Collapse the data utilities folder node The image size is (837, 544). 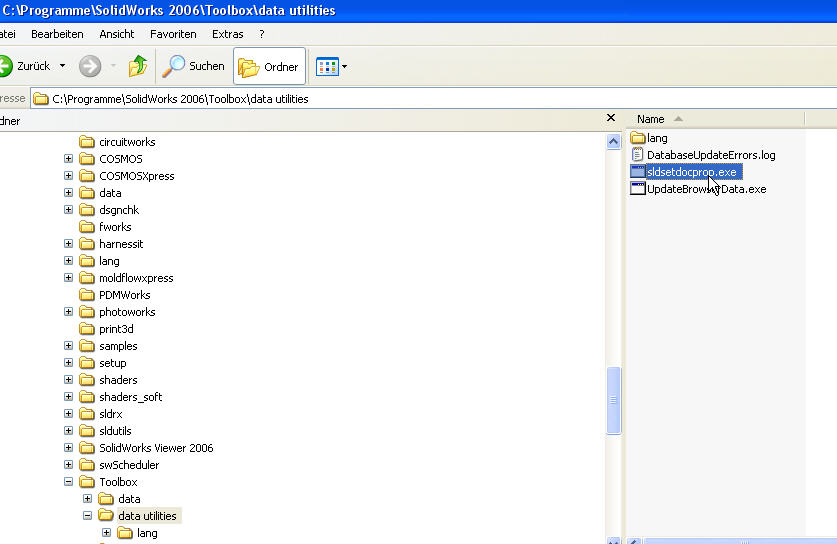pos(88,516)
